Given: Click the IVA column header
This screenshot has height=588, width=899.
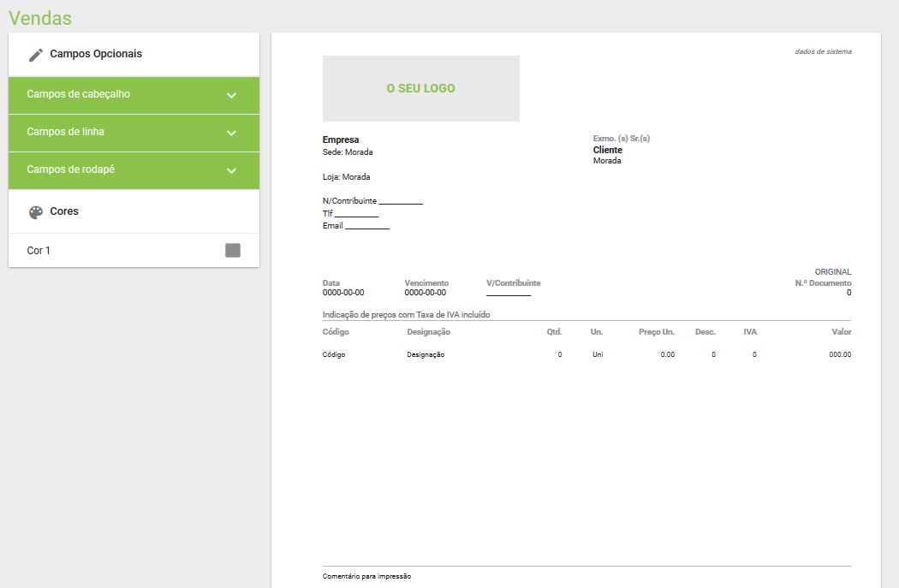Looking at the screenshot, I should 750,332.
